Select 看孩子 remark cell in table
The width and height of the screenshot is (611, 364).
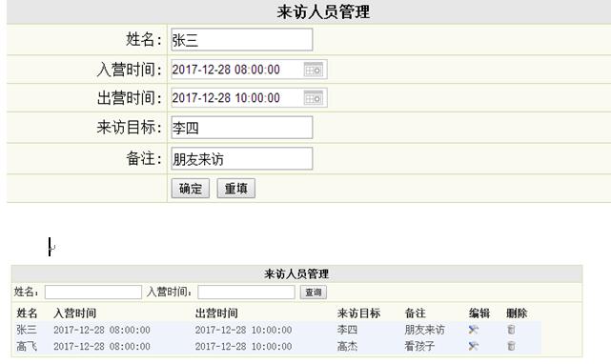pos(419,346)
